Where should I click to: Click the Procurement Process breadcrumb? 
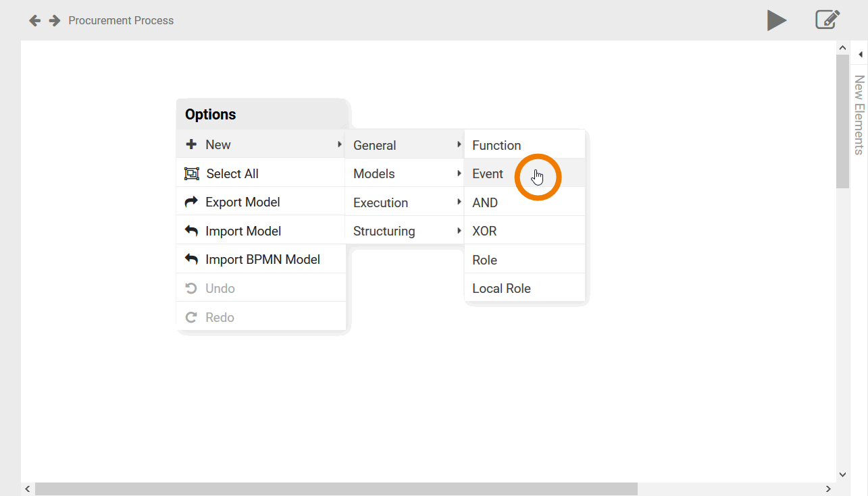coord(121,21)
